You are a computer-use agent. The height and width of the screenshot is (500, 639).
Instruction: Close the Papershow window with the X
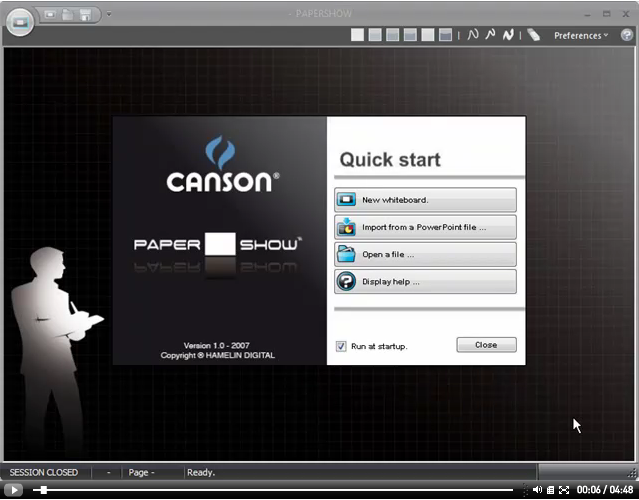click(x=626, y=14)
